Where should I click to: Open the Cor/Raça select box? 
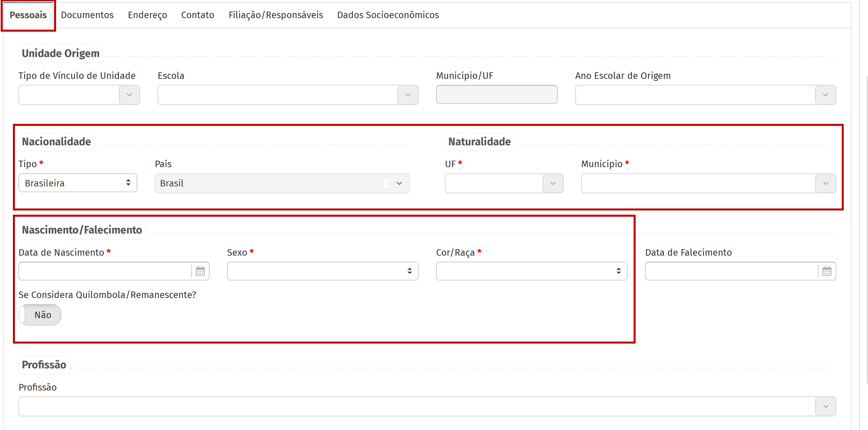tap(531, 271)
